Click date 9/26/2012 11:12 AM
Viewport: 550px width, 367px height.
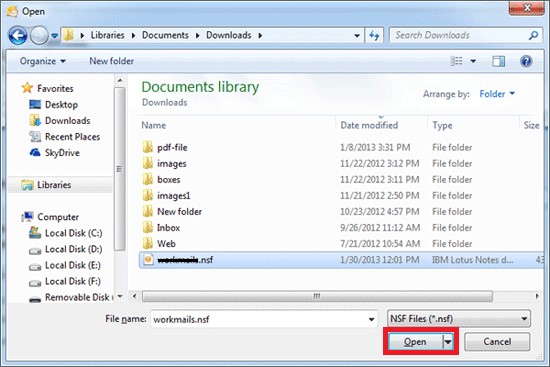[x=380, y=228]
